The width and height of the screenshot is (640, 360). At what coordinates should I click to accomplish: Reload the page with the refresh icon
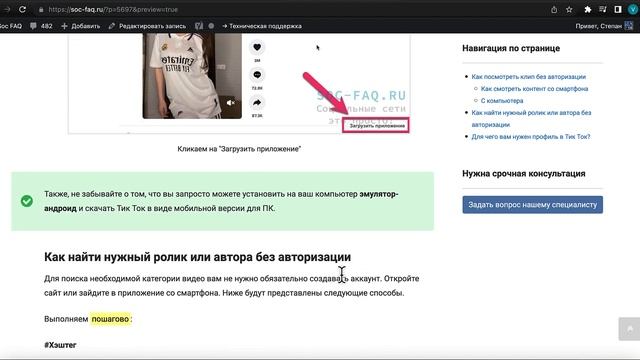tap(22, 9)
